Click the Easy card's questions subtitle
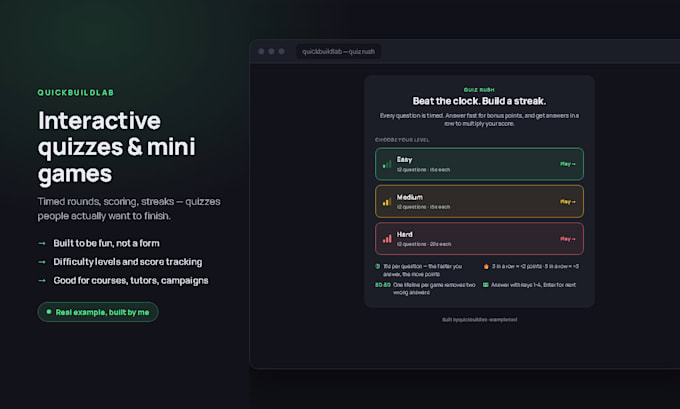Viewport: 680px width, 409px height. [423, 170]
